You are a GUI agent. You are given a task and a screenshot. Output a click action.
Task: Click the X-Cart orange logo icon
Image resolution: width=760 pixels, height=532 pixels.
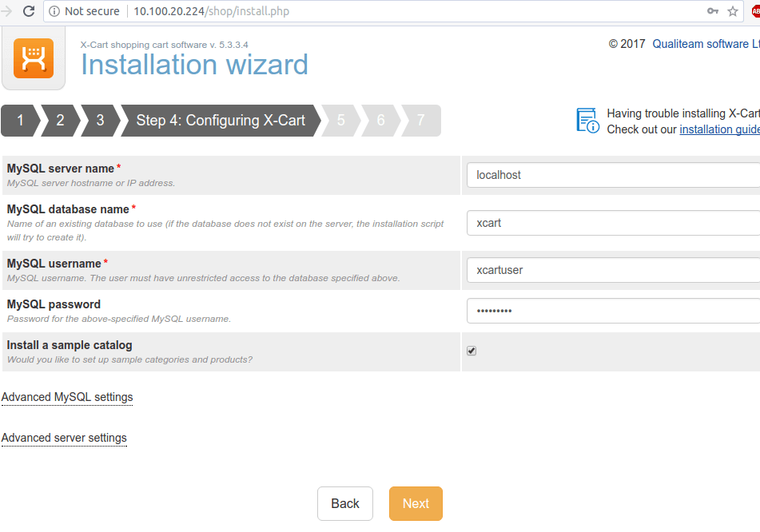[x=34, y=58]
